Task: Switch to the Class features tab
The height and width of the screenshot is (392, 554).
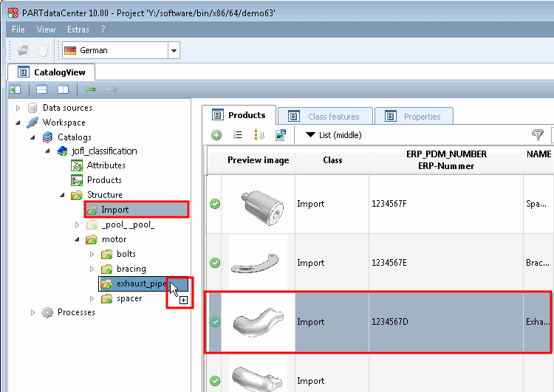Action: (x=325, y=117)
